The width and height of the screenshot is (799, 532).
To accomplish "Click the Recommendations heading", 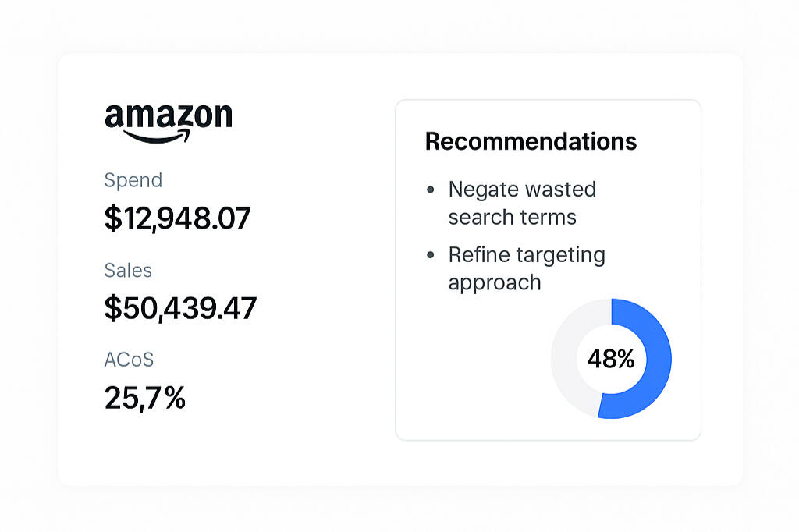I will coord(531,141).
